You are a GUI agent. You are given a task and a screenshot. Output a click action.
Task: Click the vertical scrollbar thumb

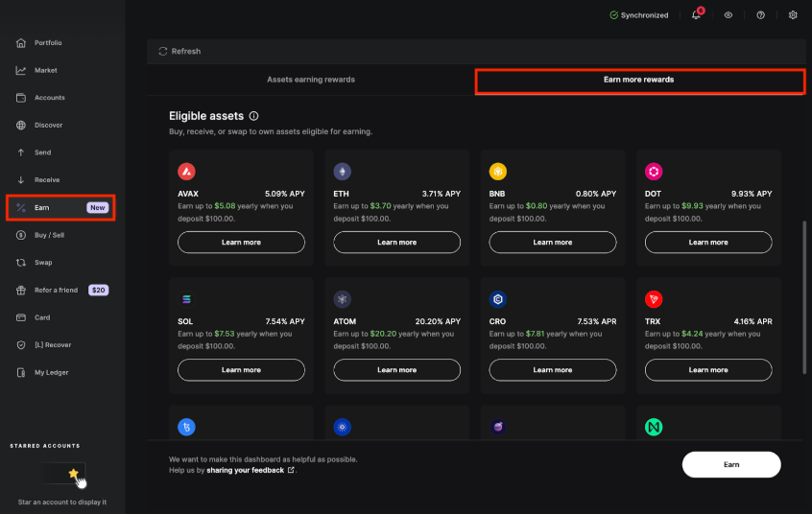[804, 297]
